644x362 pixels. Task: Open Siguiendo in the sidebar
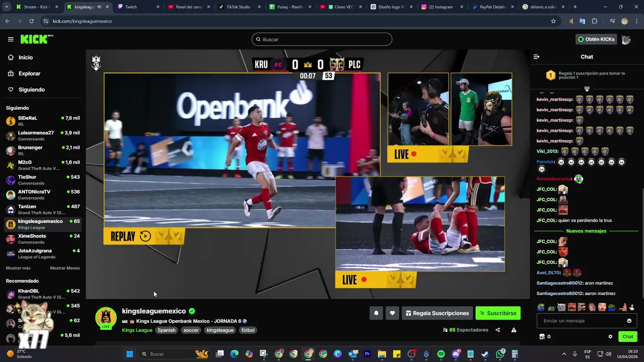(31, 89)
